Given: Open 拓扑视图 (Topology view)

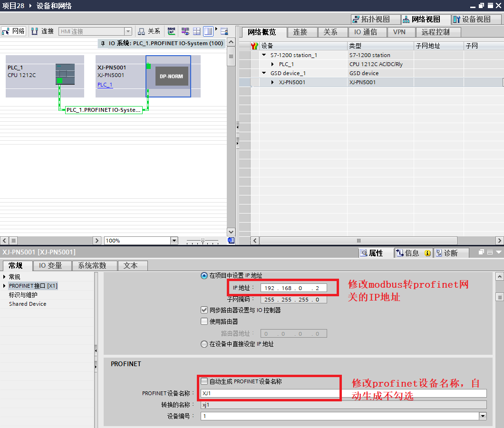Looking at the screenshot, I should 376,19.
